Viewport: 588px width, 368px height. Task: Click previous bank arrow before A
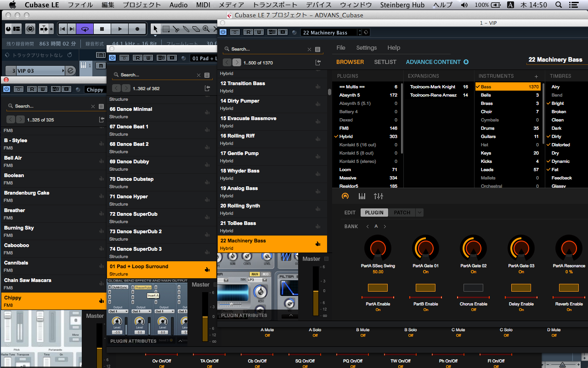[x=367, y=226]
